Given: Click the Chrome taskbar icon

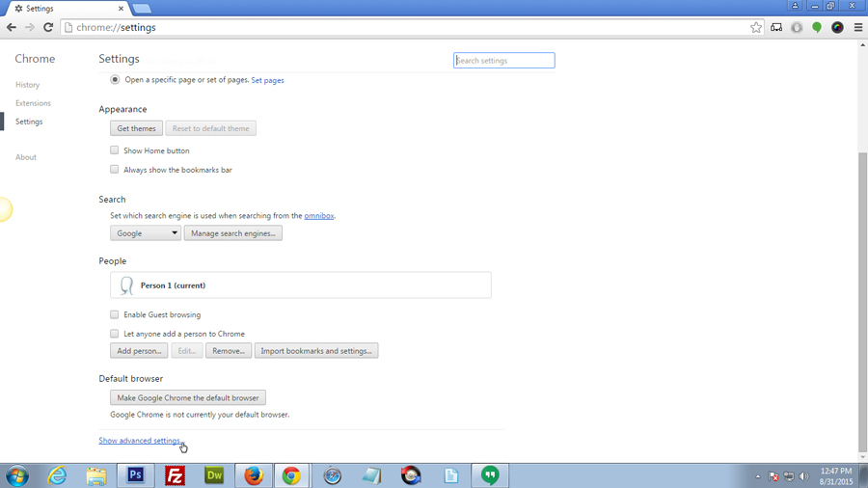Looking at the screenshot, I should (291, 475).
